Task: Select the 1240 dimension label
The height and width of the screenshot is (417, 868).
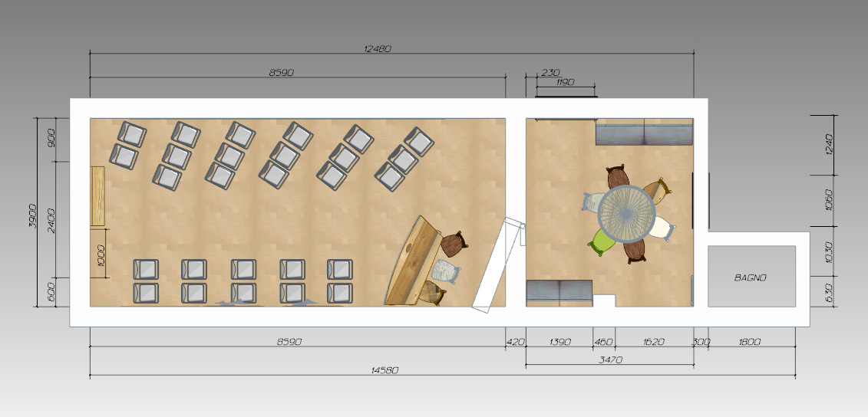Action: 829,145
